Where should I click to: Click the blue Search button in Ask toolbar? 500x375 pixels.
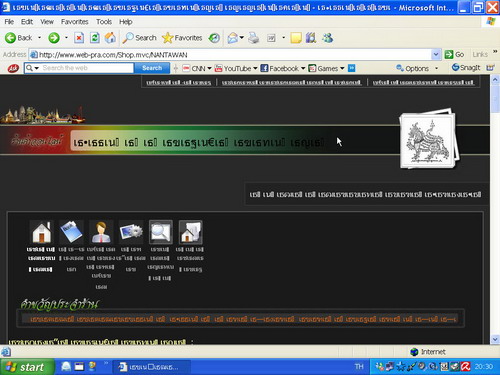pos(152,68)
